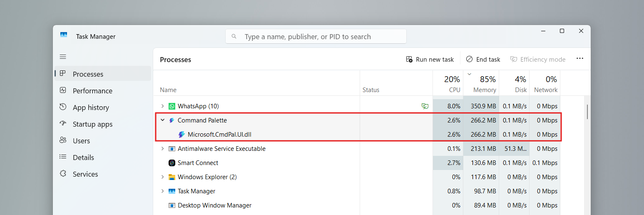Click the End task button
Viewport: 644px width, 215px height.
pyautogui.click(x=483, y=60)
